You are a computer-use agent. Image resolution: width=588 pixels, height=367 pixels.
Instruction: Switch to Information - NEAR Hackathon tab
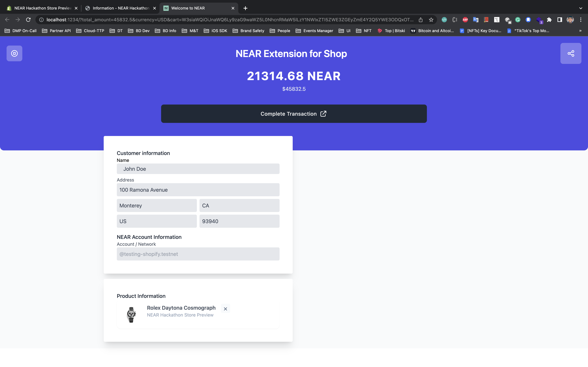(x=121, y=8)
